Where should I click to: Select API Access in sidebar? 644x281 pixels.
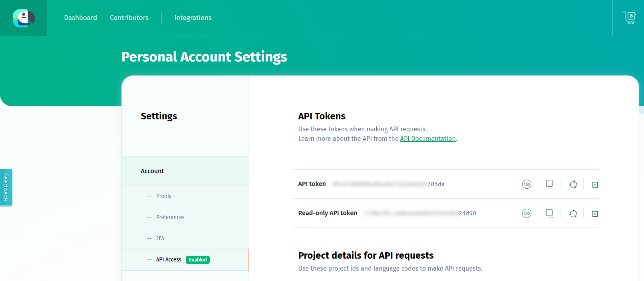(169, 259)
